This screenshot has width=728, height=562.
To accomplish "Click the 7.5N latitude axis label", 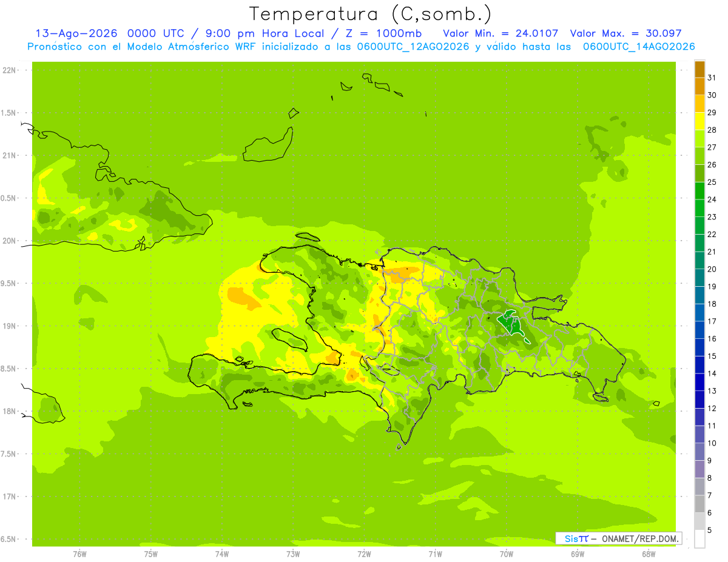I will click(x=9, y=454).
